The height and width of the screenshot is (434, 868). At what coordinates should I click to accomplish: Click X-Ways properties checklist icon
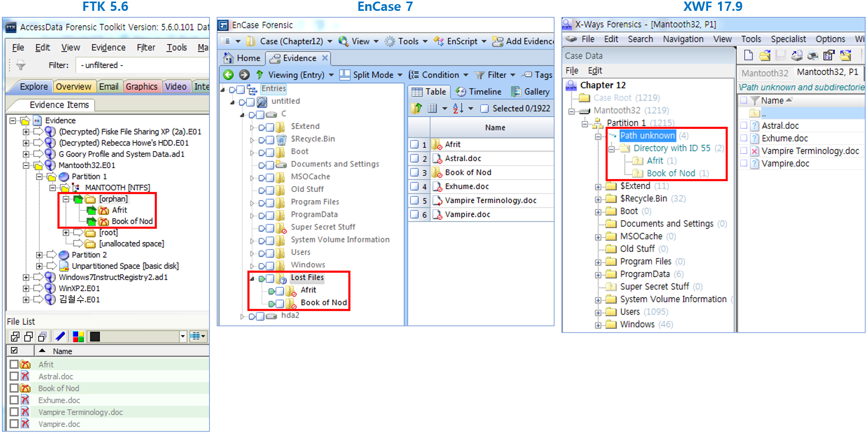829,55
